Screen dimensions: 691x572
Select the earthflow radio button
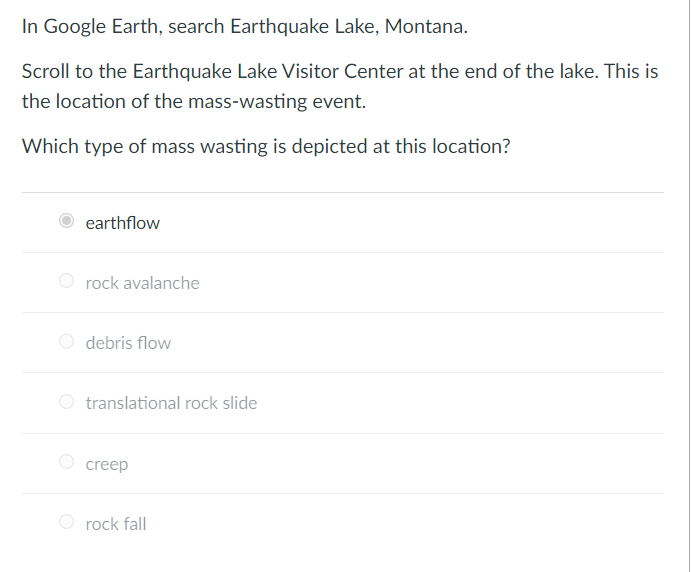click(67, 221)
